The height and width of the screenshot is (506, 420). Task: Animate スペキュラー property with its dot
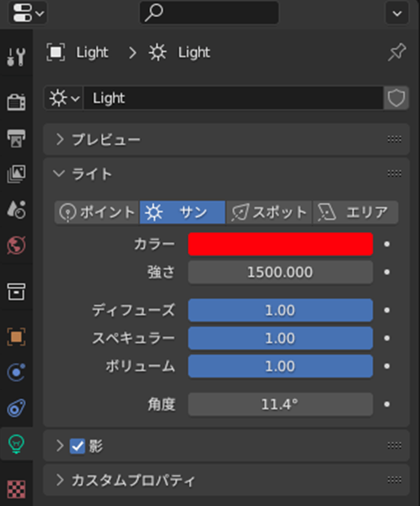(x=387, y=338)
